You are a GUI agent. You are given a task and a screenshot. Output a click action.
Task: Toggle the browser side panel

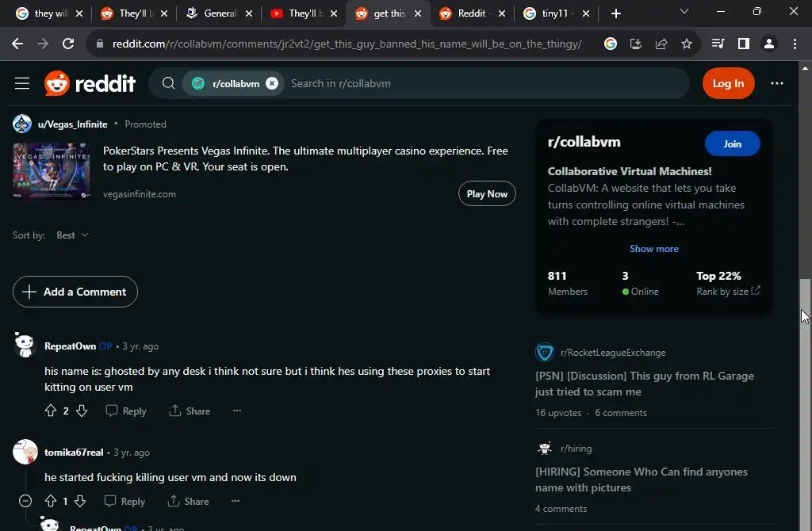click(744, 44)
